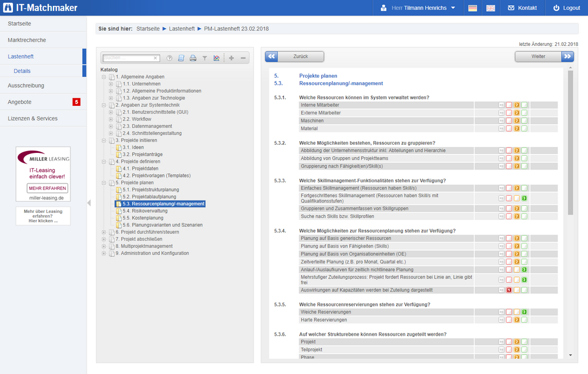
Task: Mark Weiche Reservierungen as KO criterion
Action: [502, 312]
